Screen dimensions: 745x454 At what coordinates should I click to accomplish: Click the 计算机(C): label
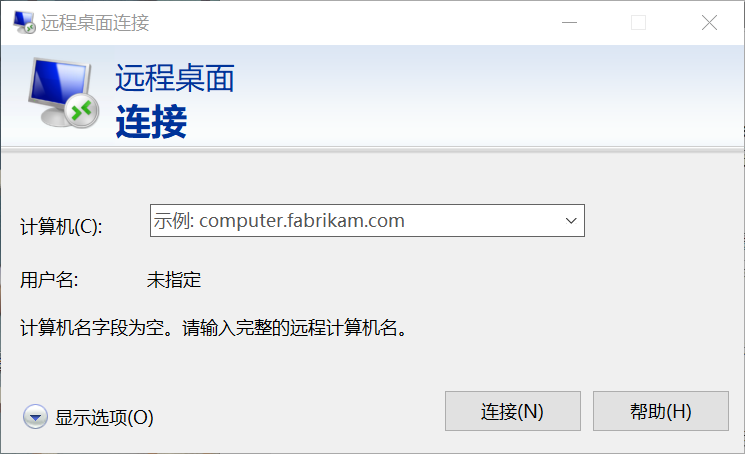(x=61, y=227)
